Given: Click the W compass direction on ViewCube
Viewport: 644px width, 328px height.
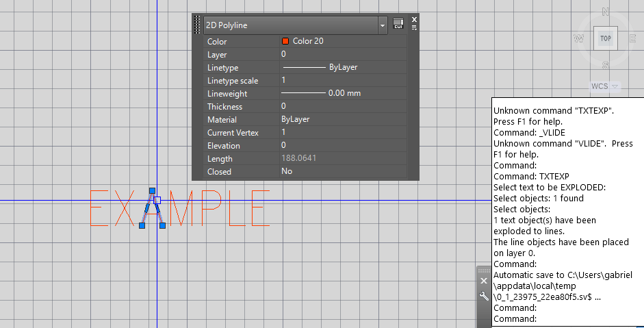Looking at the screenshot, I should click(579, 38).
